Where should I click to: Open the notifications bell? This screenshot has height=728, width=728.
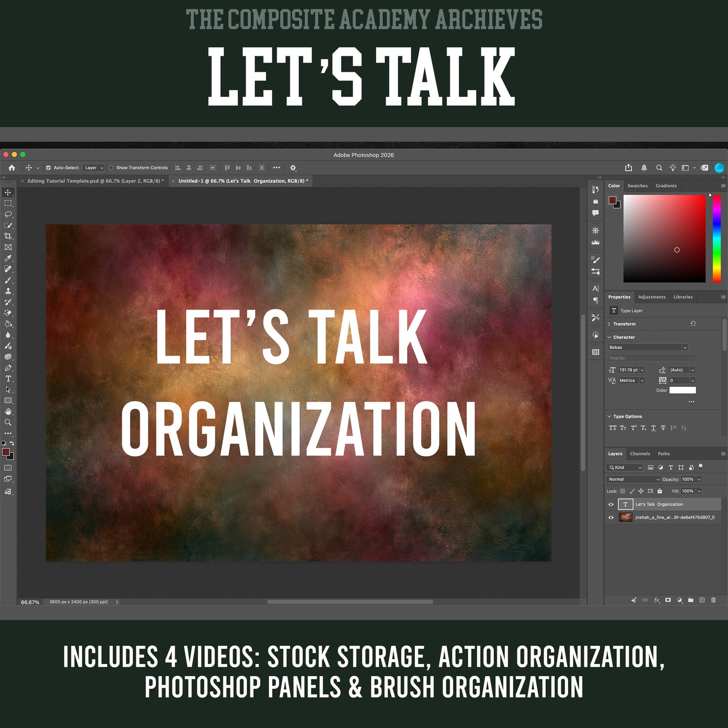pyautogui.click(x=644, y=168)
